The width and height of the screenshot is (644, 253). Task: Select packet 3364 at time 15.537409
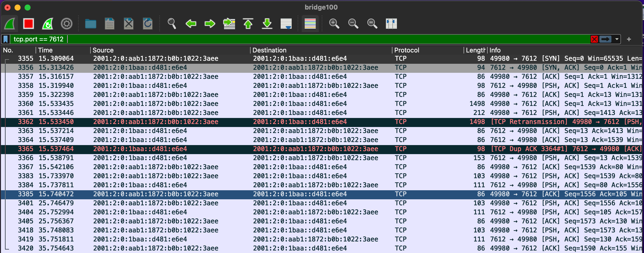[322, 140]
